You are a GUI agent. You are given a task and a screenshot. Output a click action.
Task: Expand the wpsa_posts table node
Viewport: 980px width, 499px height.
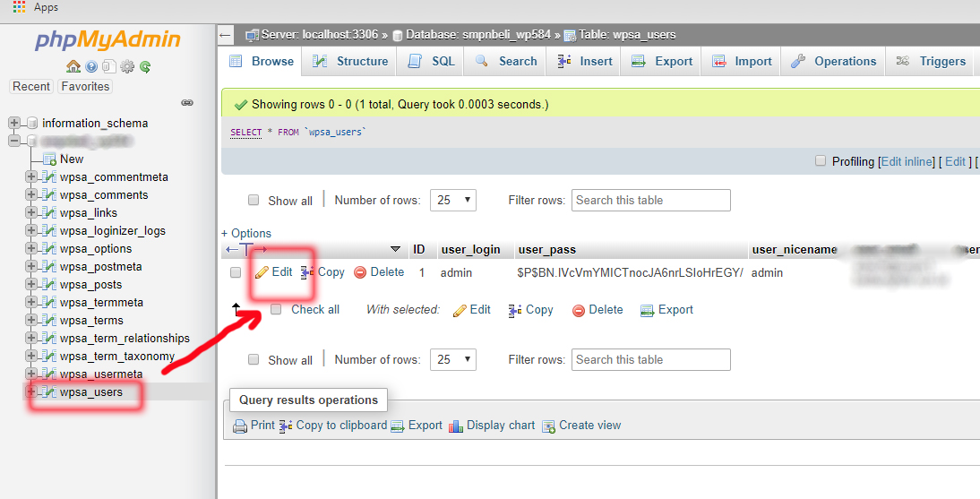coord(31,285)
